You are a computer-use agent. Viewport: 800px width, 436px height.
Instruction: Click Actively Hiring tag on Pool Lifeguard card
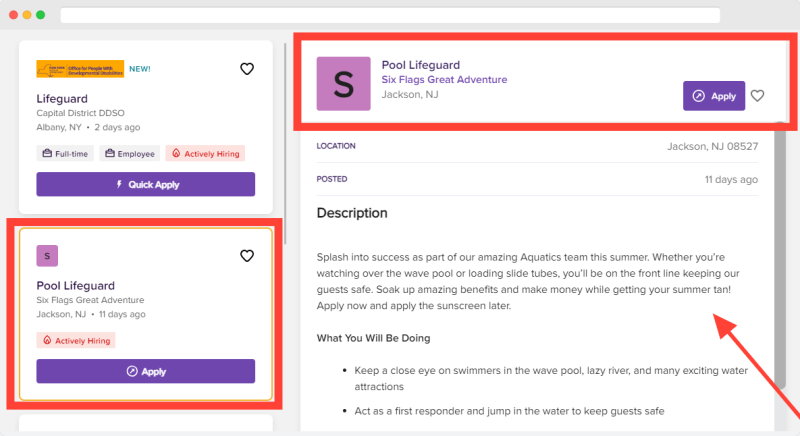[x=76, y=340]
